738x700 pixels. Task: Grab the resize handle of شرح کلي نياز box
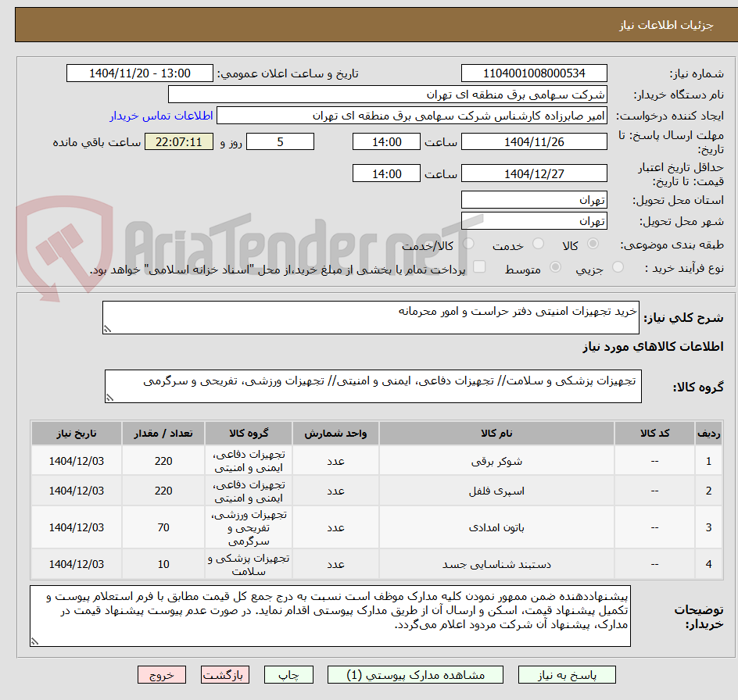point(107,330)
